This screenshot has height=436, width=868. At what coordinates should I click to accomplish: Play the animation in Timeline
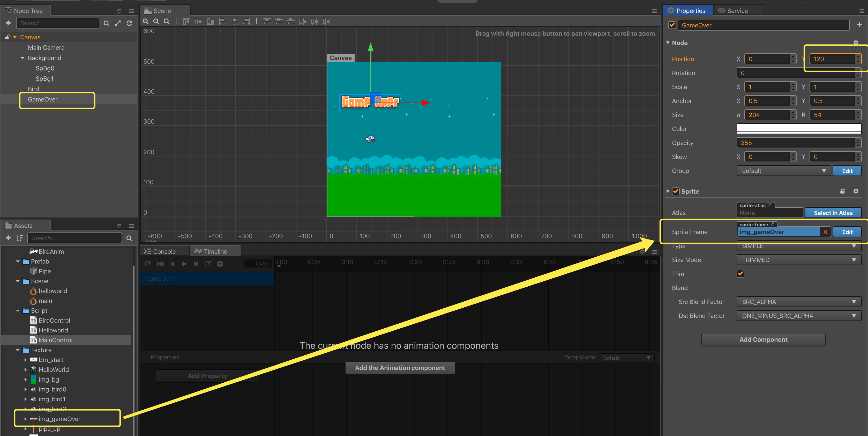coord(184,264)
